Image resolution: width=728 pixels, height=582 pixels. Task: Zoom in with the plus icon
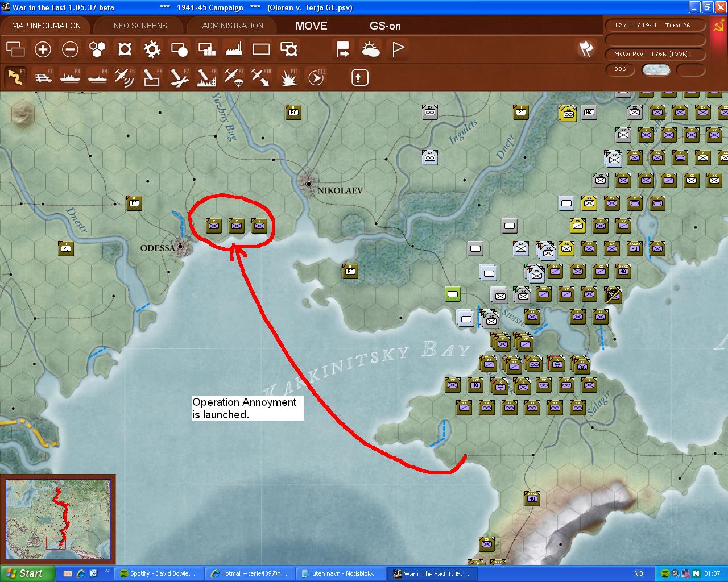pos(43,49)
